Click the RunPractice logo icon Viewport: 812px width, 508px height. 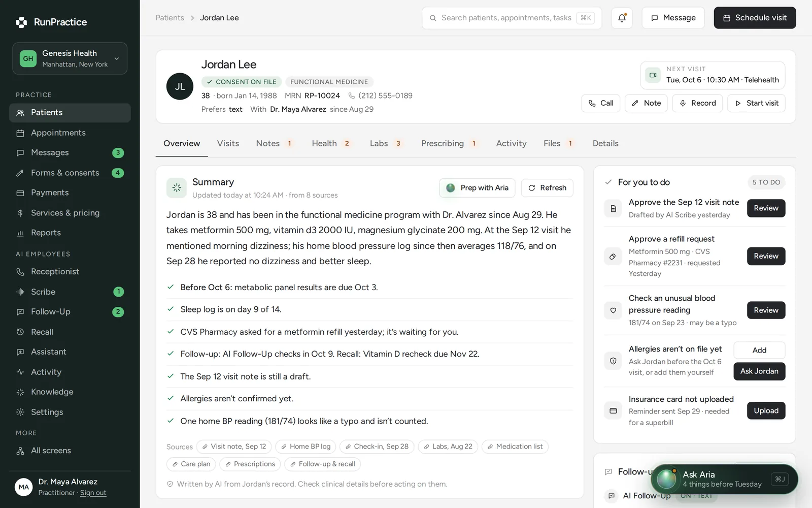click(21, 22)
